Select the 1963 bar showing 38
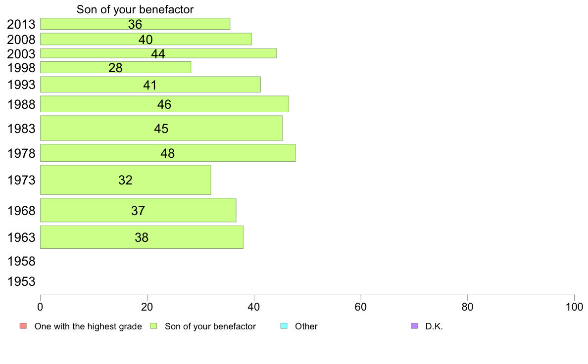The image size is (588, 364). point(142,237)
